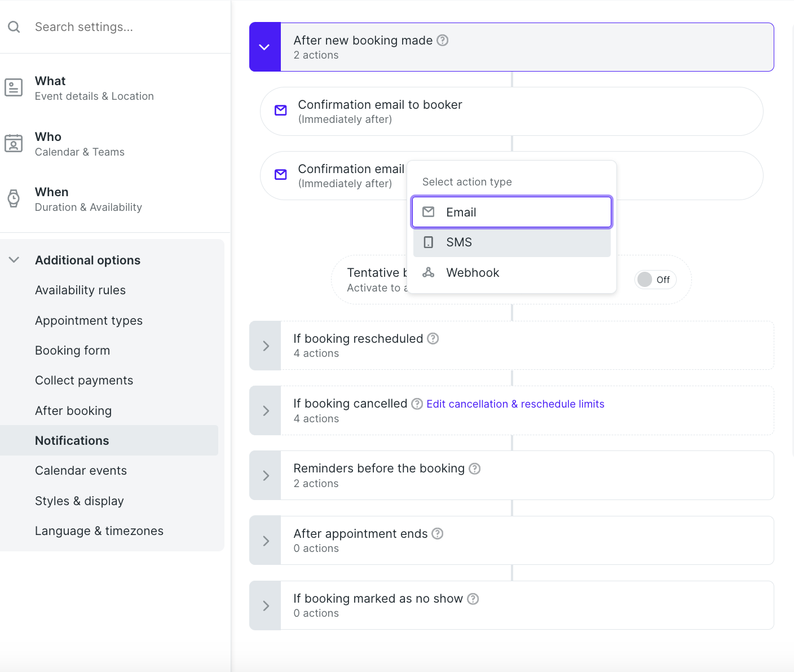Open Calendar events settings
The width and height of the screenshot is (794, 672).
81,471
